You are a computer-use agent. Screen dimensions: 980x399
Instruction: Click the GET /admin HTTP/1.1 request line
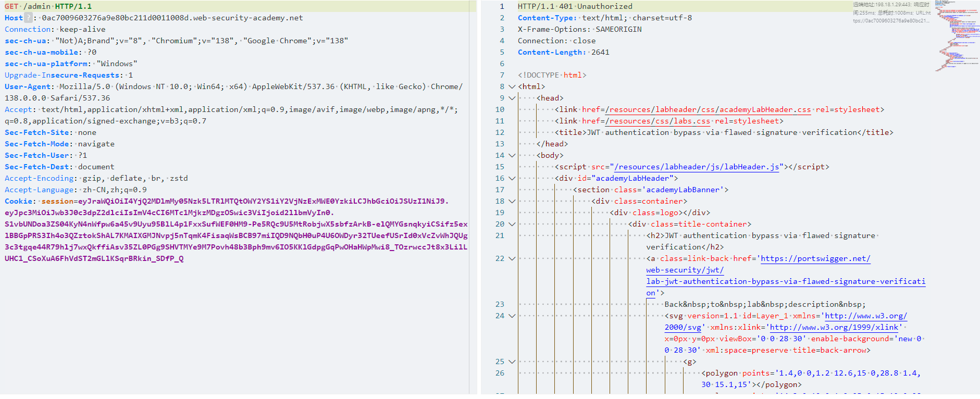coord(48,6)
